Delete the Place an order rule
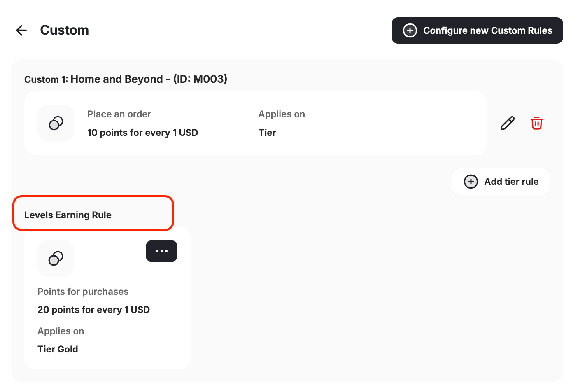This screenshot has width=578, height=392. point(536,123)
